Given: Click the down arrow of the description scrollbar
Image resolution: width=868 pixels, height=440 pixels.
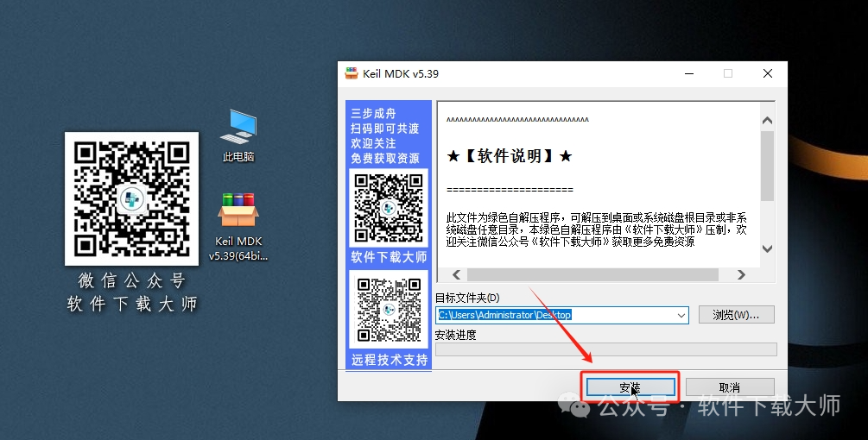Looking at the screenshot, I should point(767,248).
